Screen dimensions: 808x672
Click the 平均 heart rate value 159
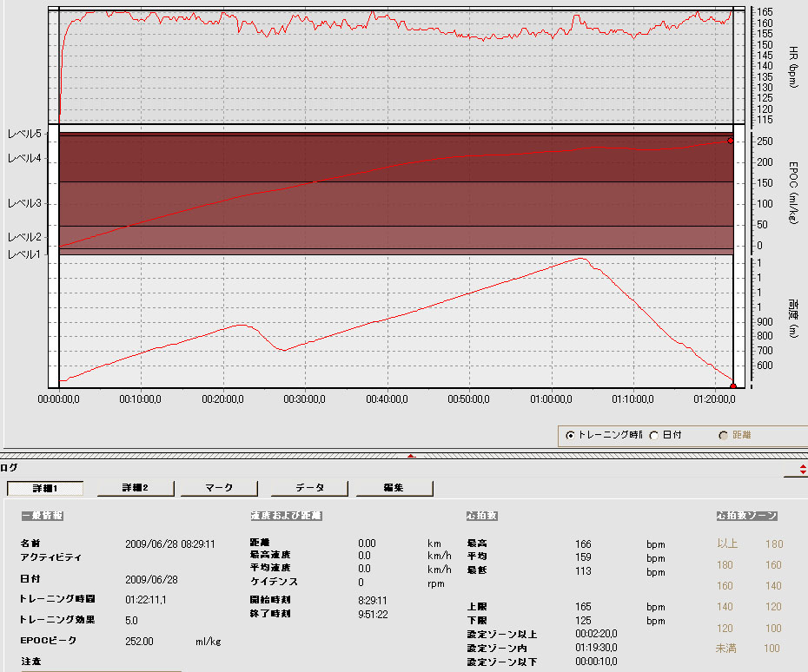point(583,557)
